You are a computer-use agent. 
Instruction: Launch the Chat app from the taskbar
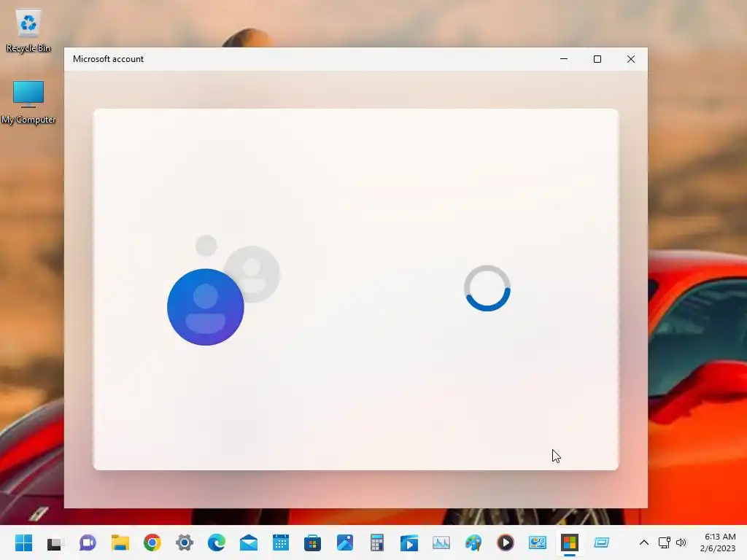88,542
